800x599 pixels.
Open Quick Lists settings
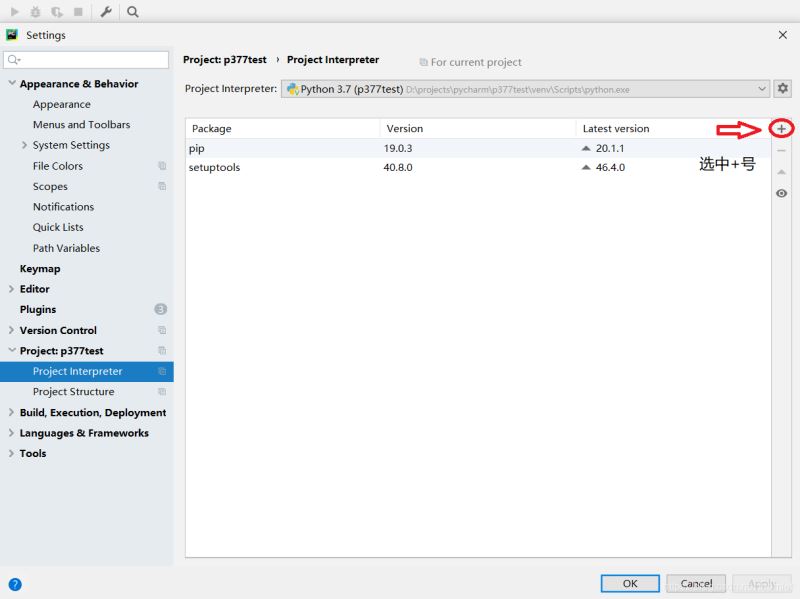click(x=58, y=227)
